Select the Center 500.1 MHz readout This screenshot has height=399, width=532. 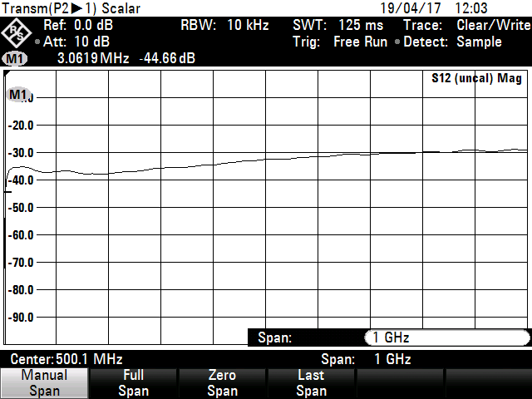tap(66, 359)
